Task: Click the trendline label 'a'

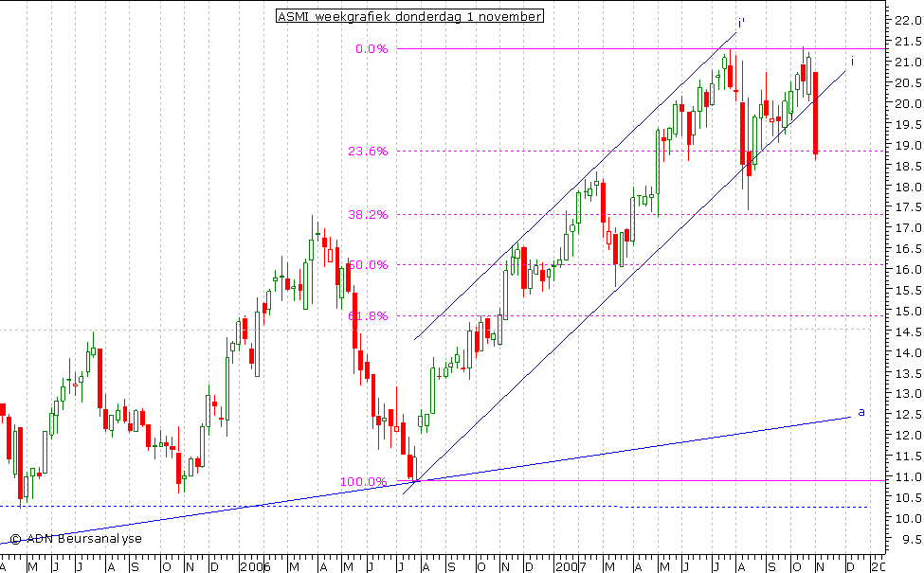Action: [861, 412]
